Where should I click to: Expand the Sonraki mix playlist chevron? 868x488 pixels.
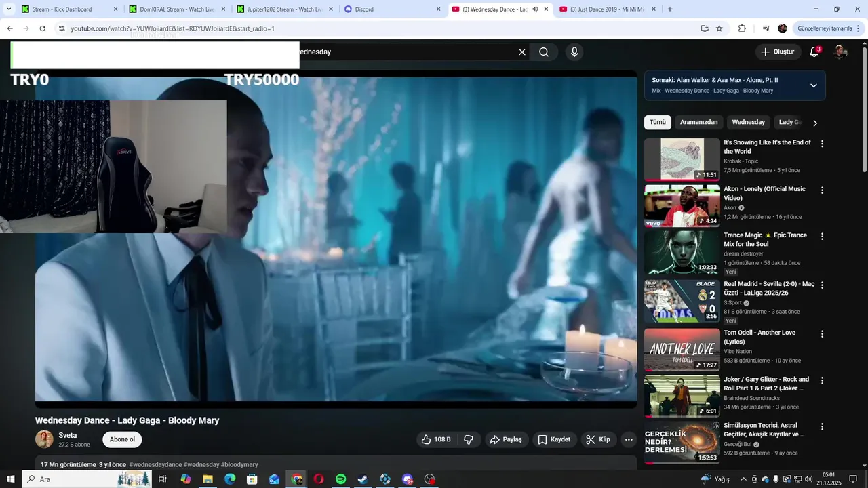coord(814,85)
